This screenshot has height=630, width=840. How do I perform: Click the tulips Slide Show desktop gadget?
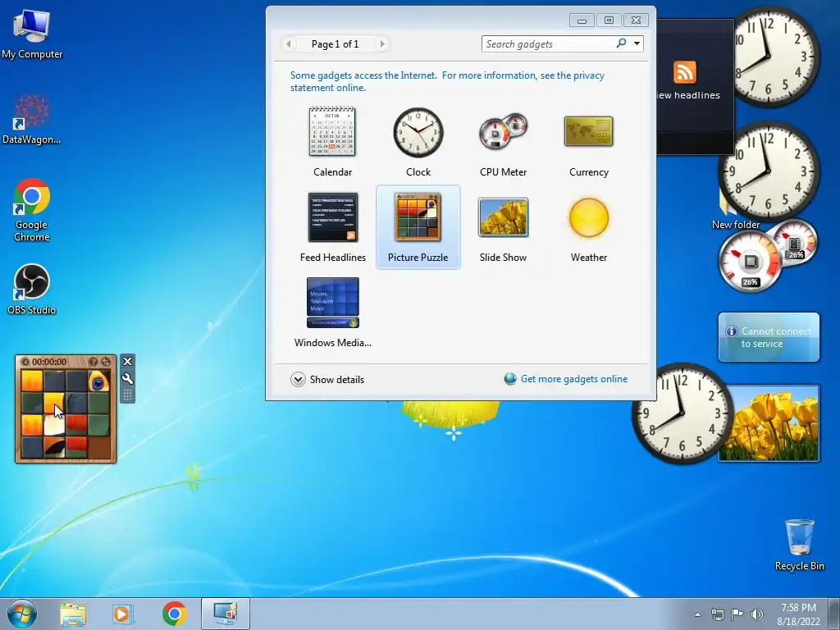768,422
